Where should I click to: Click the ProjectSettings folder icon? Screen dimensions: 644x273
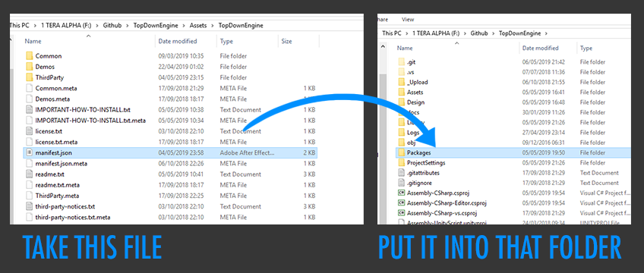click(401, 163)
